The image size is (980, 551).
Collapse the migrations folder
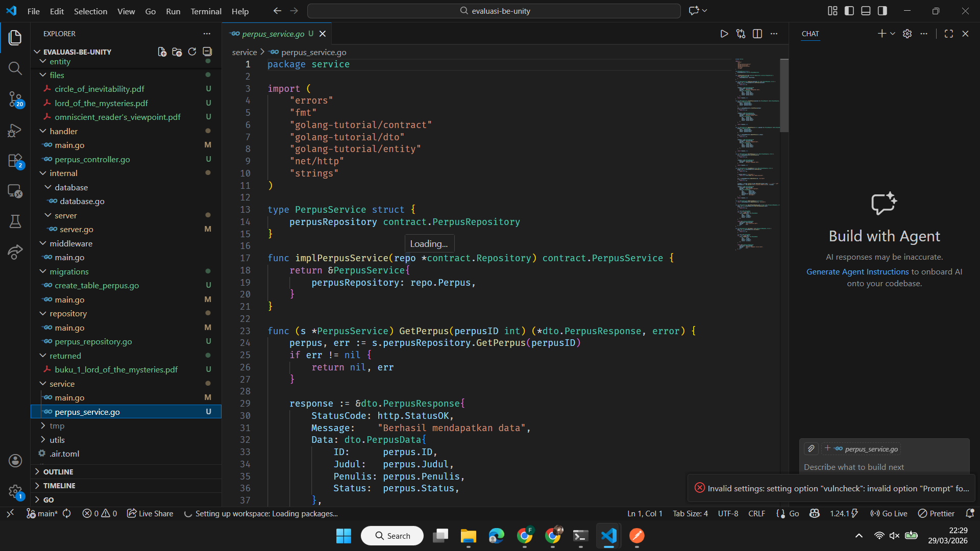point(69,271)
